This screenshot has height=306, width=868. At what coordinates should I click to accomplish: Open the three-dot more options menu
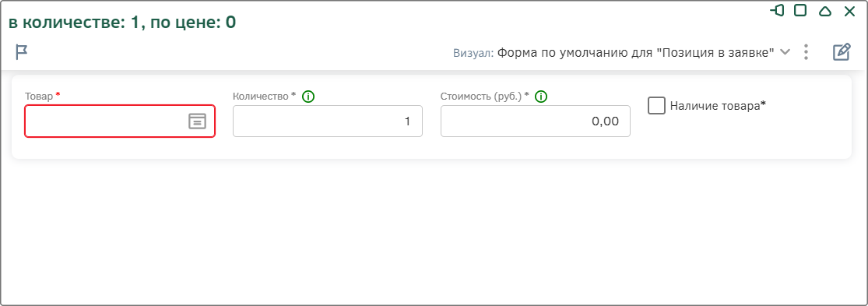[806, 53]
